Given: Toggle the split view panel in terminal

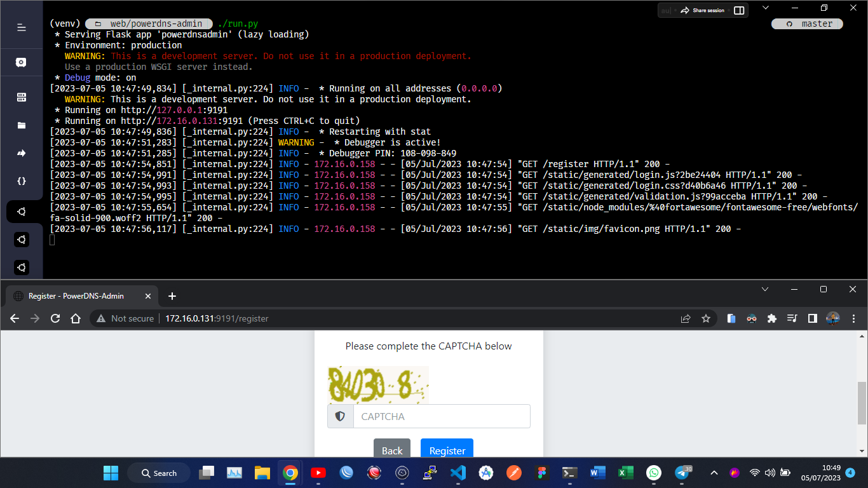Looking at the screenshot, I should (739, 10).
